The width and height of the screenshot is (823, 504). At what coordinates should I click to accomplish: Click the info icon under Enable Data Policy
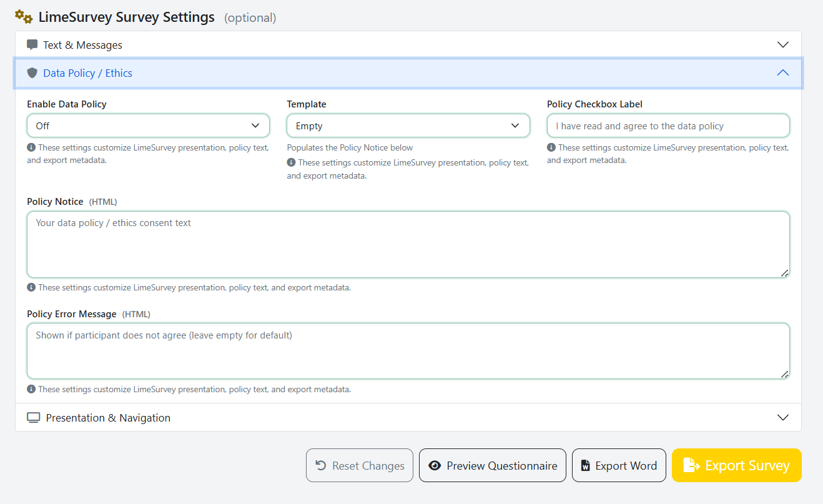tap(31, 148)
